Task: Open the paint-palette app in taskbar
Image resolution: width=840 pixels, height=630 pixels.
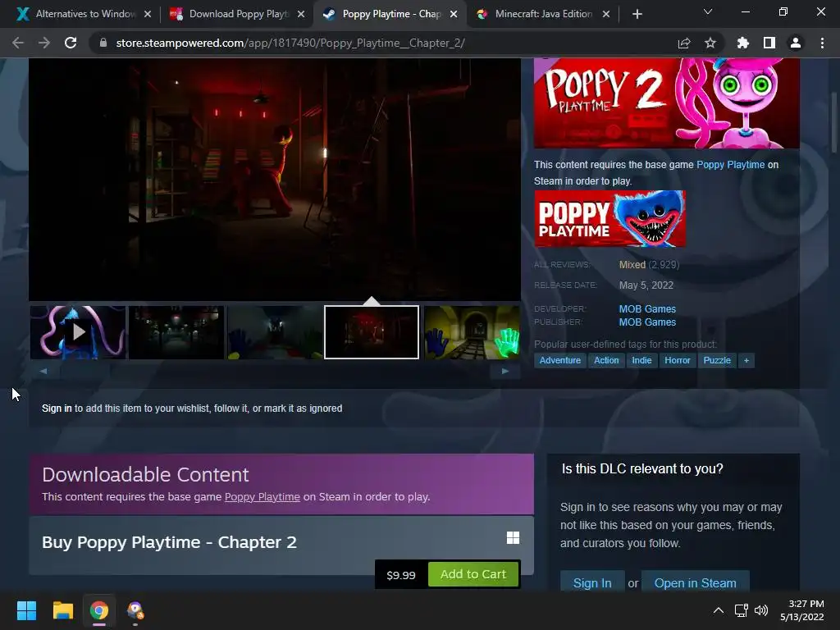Action: pos(135,610)
